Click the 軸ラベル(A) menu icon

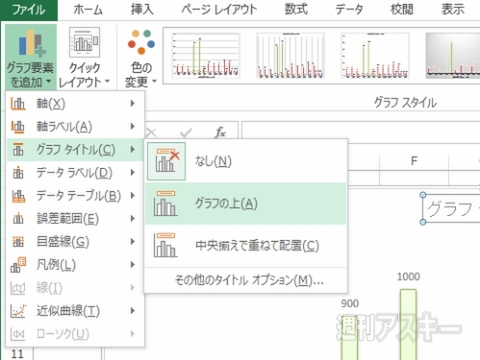(x=18, y=127)
